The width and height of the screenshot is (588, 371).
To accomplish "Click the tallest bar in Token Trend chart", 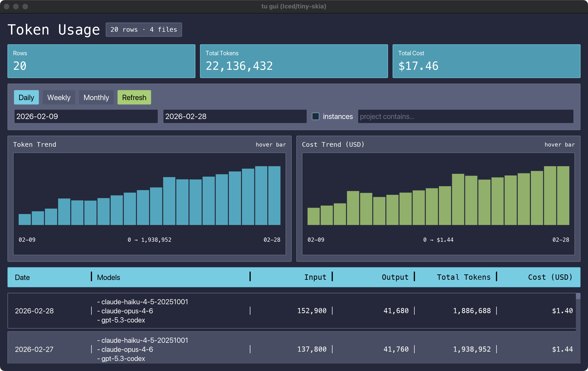I will click(261, 195).
